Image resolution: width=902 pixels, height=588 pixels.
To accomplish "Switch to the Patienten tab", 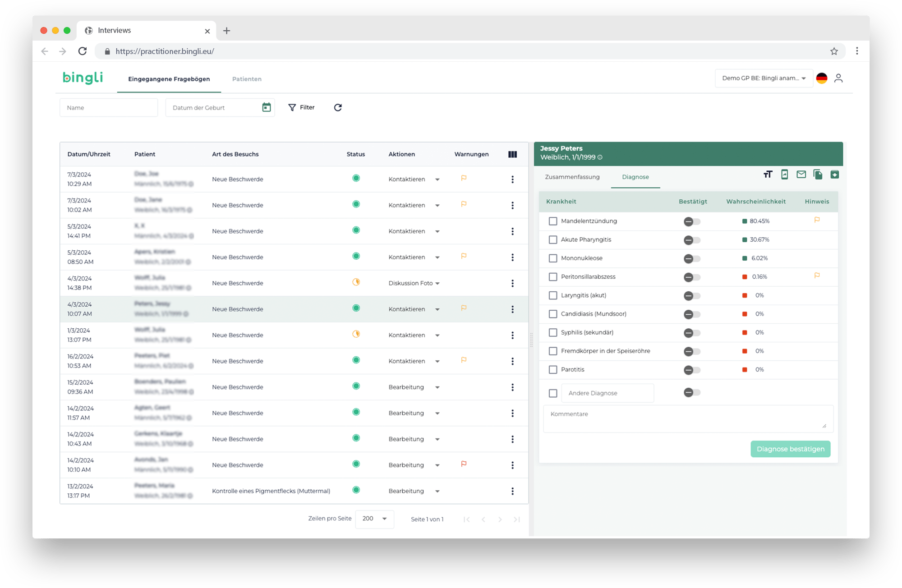I will tap(247, 79).
